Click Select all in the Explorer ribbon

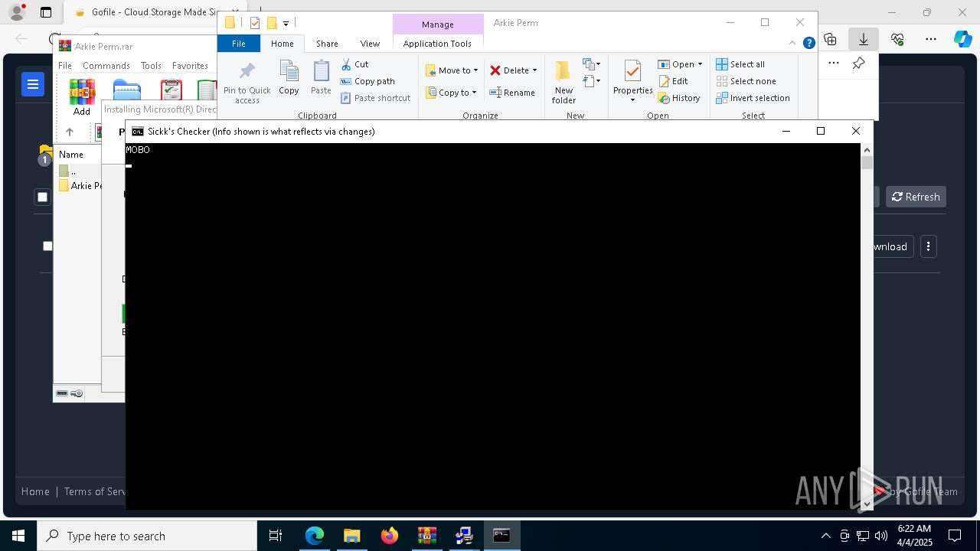[740, 64]
